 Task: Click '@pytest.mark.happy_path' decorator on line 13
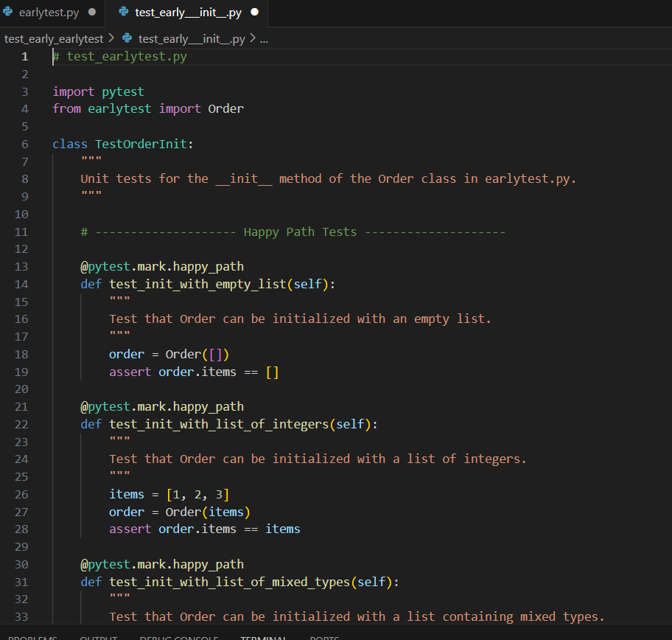pos(162,267)
